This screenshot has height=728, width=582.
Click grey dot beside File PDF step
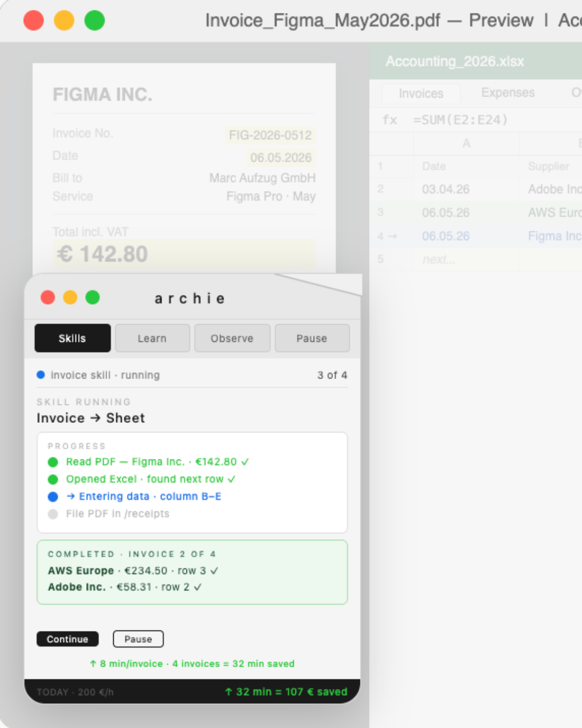pos(53,514)
